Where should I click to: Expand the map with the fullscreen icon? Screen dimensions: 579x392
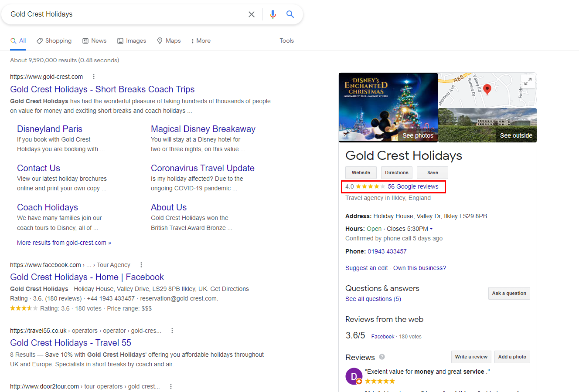[x=528, y=81]
